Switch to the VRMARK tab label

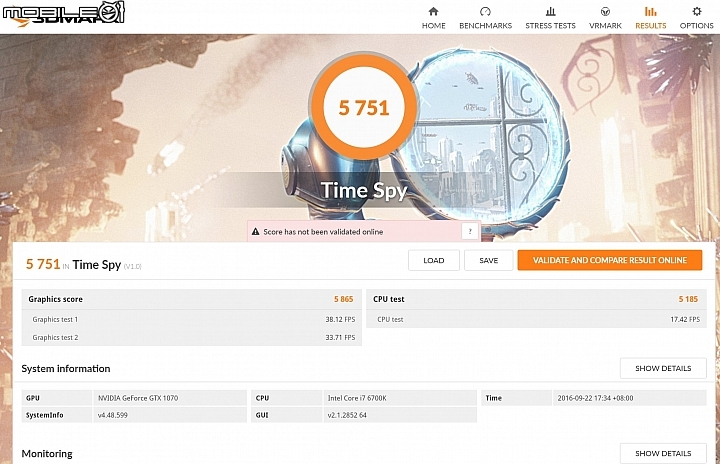(x=605, y=26)
